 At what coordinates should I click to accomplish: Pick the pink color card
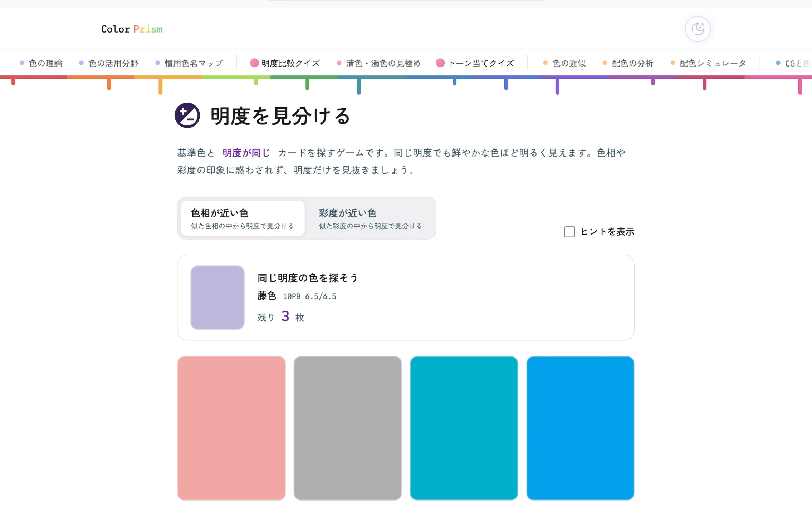[231, 428]
